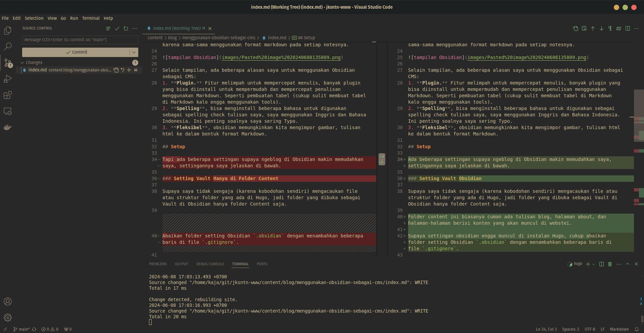This screenshot has width=644, height=333.
Task: Open the Source Control panel icon in activity bar
Action: (x=8, y=63)
